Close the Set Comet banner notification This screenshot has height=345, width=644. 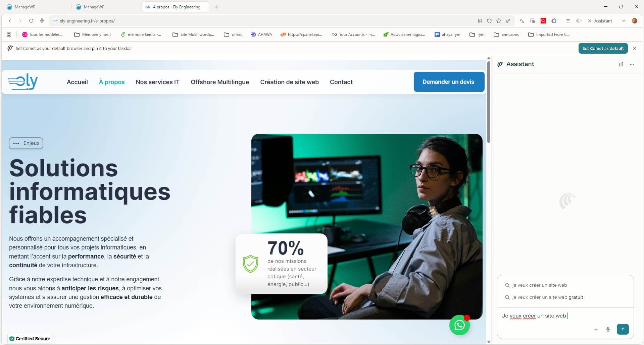point(635,48)
